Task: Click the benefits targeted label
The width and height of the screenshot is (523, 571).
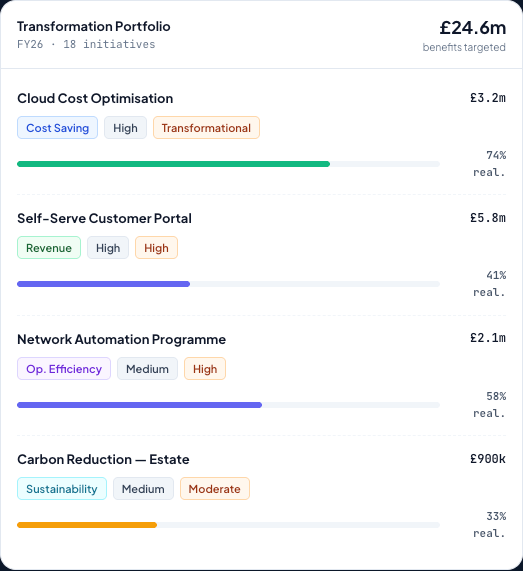Action: tap(464, 47)
